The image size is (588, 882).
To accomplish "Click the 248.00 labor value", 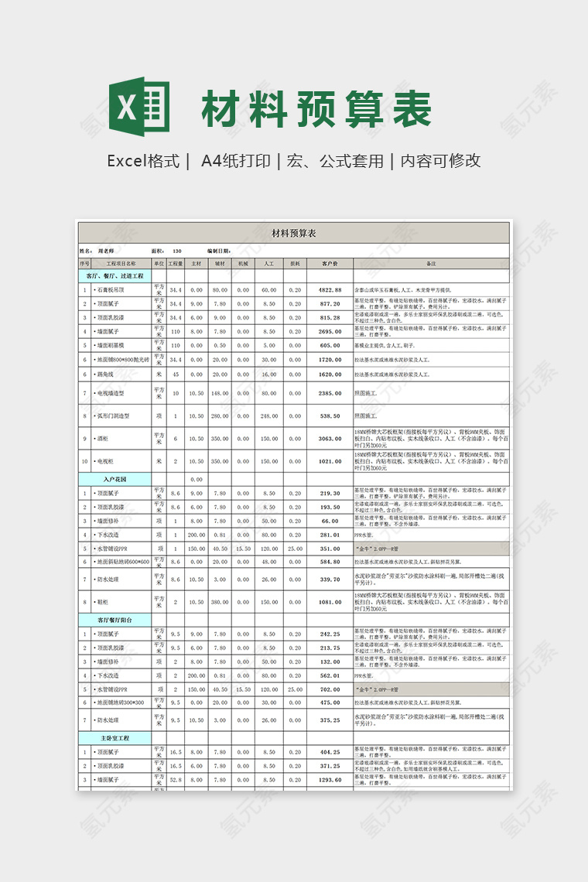I will click(269, 416).
